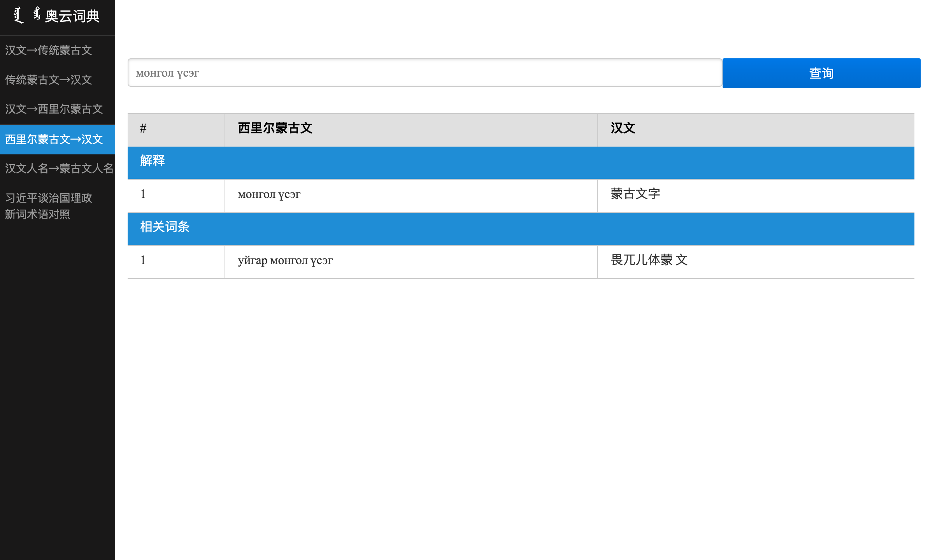This screenshot has height=560, width=930.
Task: Select 汉文→传统蒙古文 in the sidebar
Action: (x=48, y=51)
